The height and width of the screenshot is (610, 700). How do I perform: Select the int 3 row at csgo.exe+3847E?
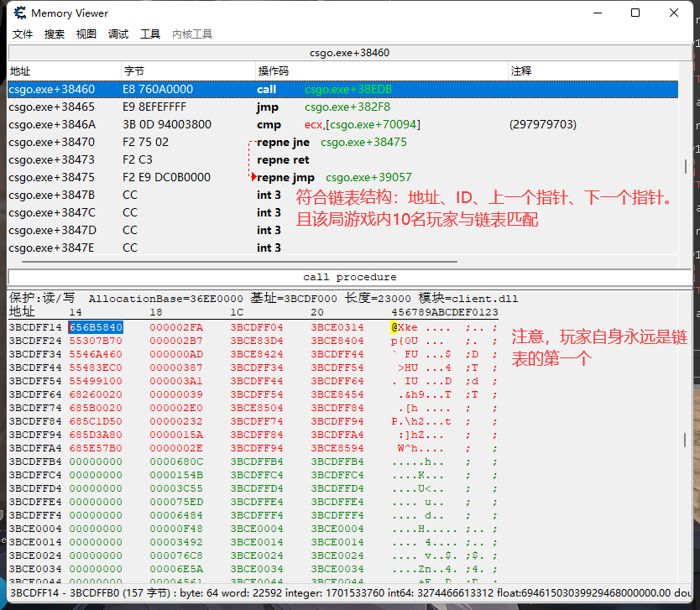point(342,248)
